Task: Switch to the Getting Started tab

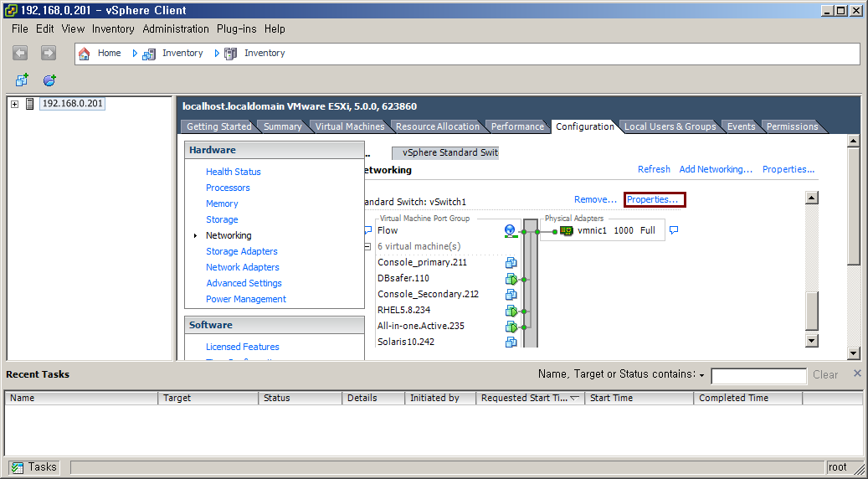Action: [218, 126]
